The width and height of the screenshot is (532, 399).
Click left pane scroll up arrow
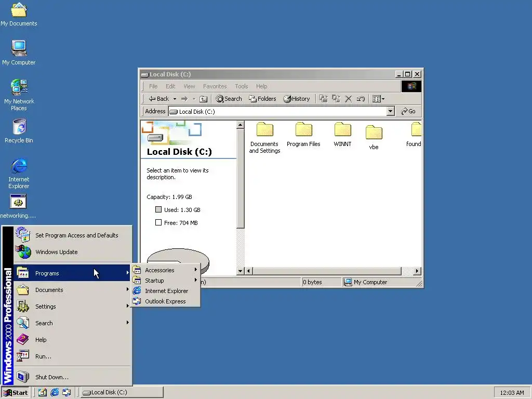240,125
